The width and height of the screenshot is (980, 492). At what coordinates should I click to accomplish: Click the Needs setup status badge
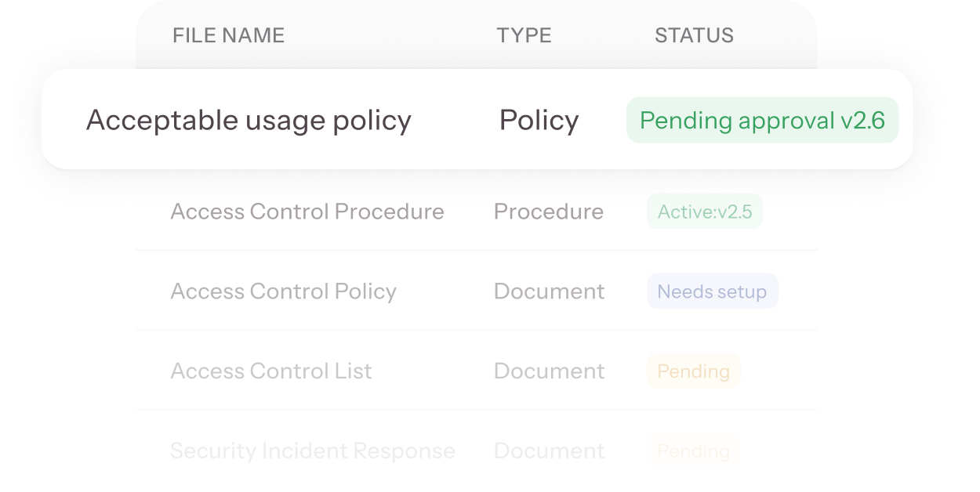[712, 291]
